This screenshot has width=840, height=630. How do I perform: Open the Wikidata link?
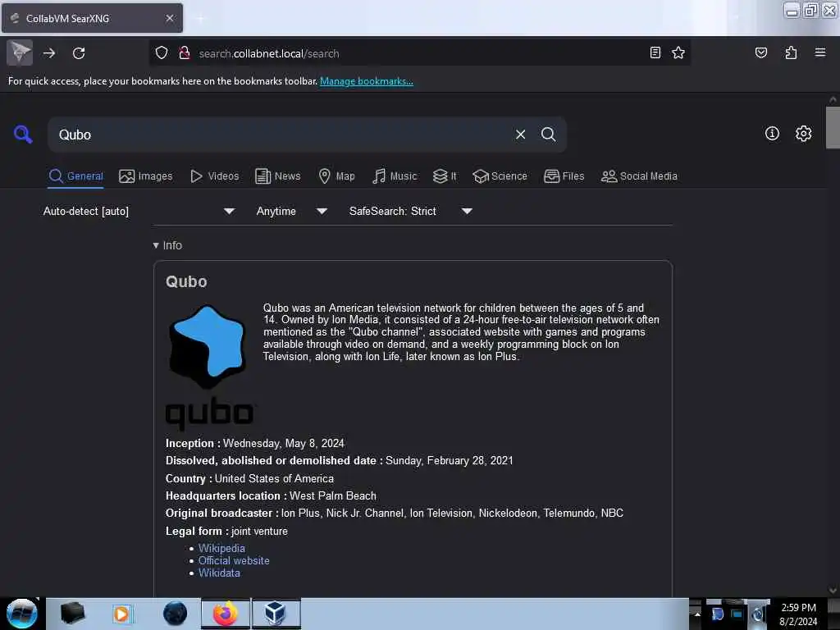click(219, 573)
